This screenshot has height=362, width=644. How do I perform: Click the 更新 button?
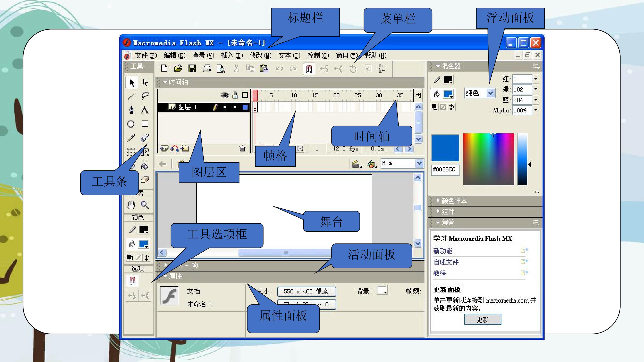(482, 319)
